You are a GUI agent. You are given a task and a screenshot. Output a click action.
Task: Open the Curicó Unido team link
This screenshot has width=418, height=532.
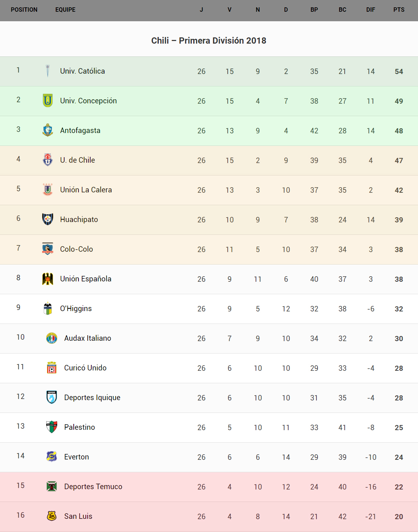(x=85, y=368)
